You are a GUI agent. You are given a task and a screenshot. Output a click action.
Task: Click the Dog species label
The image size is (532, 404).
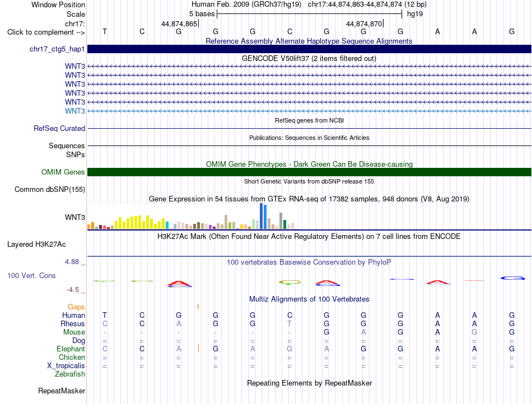pos(79,341)
